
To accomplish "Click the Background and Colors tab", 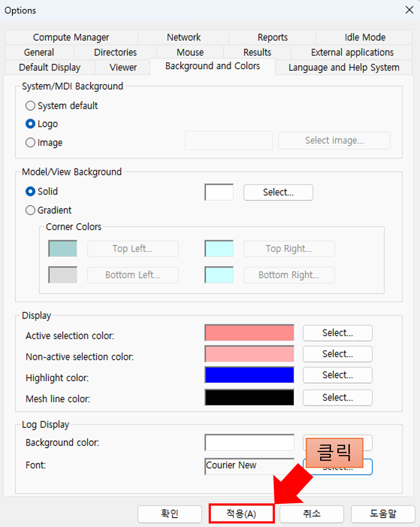I will pyautogui.click(x=213, y=66).
